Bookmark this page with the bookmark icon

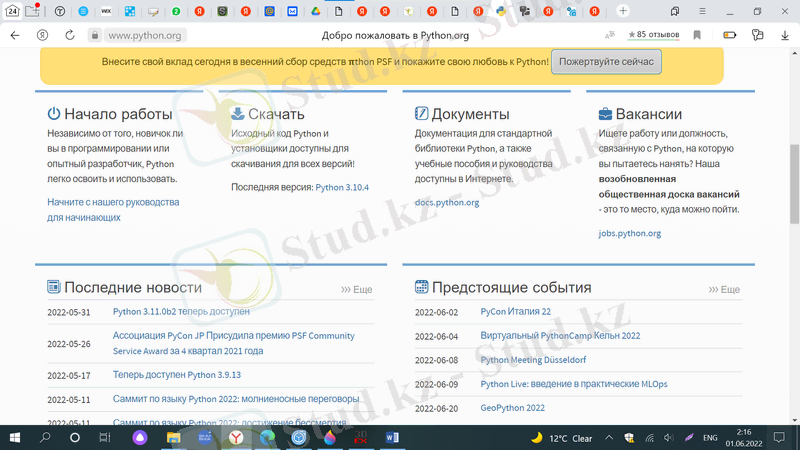[x=698, y=35]
